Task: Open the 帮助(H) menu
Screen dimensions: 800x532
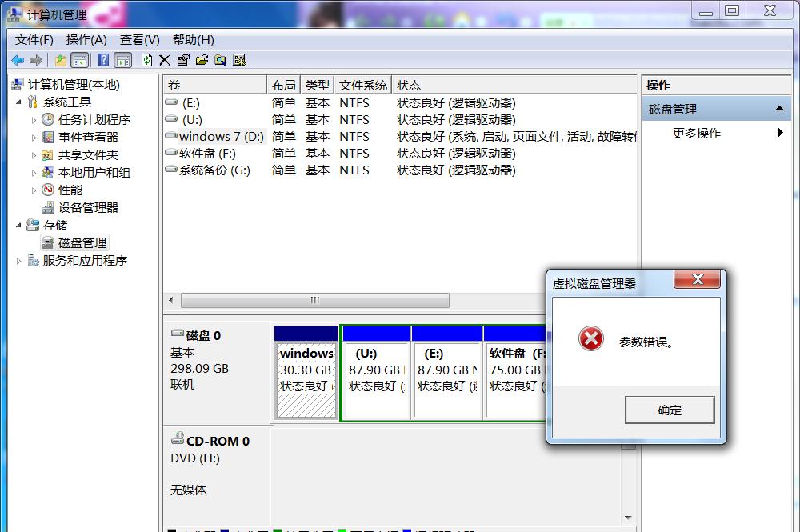Action: coord(194,40)
